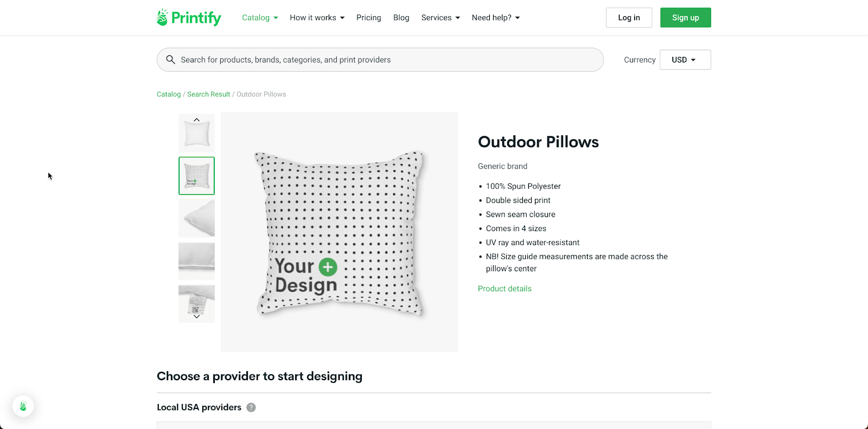The height and width of the screenshot is (429, 868).
Task: Select the care label pillow thumbnail
Action: pyautogui.click(x=196, y=303)
